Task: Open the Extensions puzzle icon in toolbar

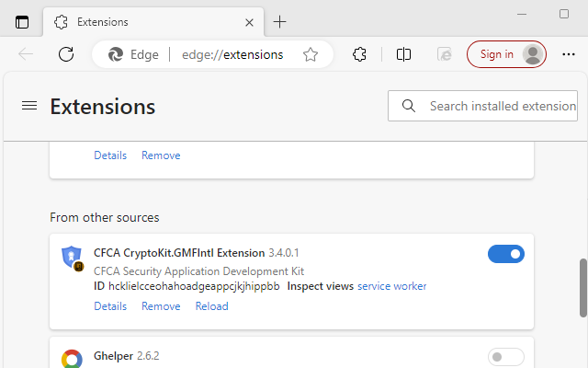Action: pos(360,54)
